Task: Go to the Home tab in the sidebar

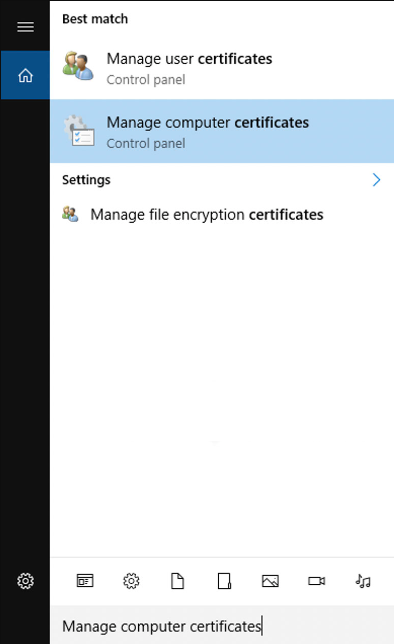Action: coord(25,75)
